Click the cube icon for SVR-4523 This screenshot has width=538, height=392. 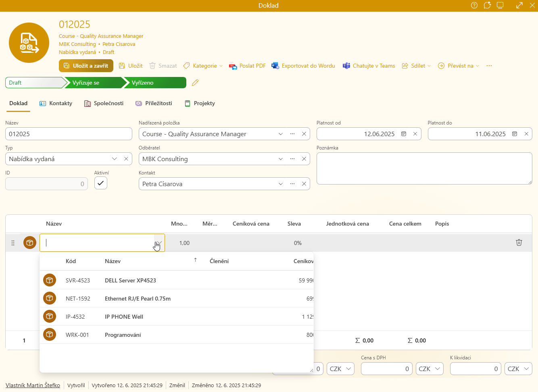(50, 280)
